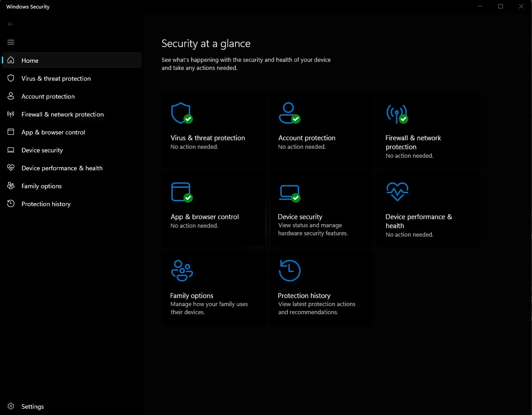Click 'Manage how your family uses their devices.' text
The width and height of the screenshot is (532, 415).
(209, 308)
